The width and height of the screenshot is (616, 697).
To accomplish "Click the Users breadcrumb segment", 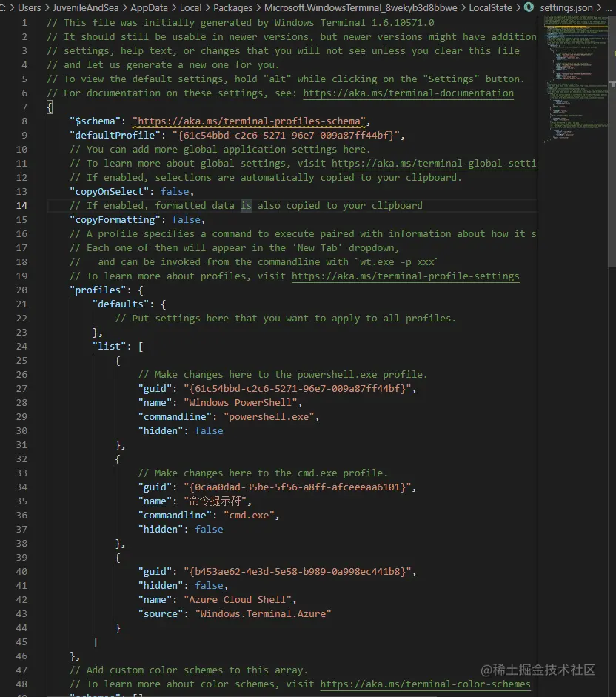I will [30, 7].
